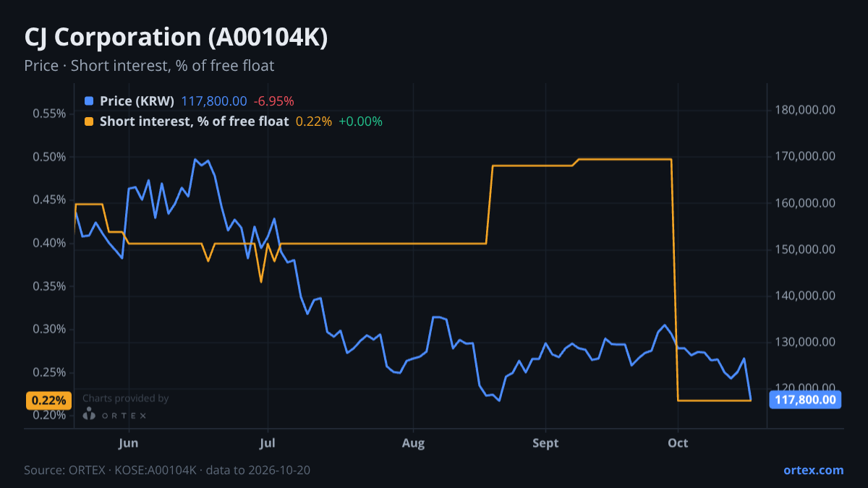868x488 pixels.
Task: Click the 0.22% value in the legend
Action: click(314, 121)
